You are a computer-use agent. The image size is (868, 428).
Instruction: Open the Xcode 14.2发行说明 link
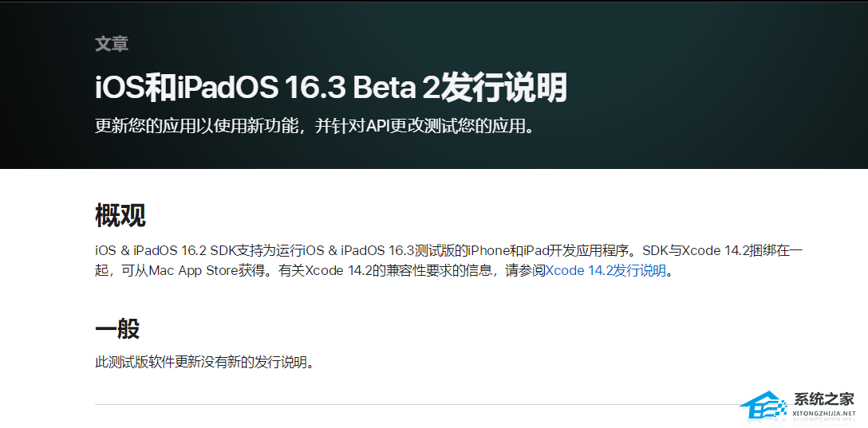pyautogui.click(x=606, y=271)
